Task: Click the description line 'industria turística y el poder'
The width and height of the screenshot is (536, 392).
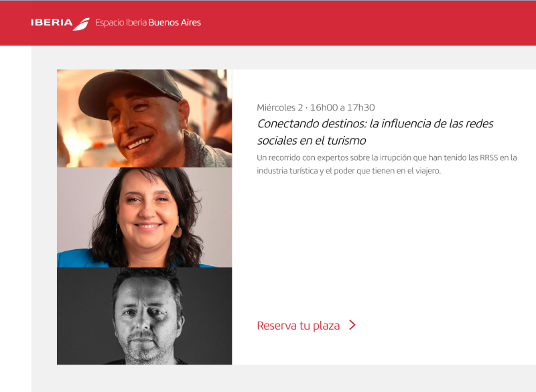Action: (x=348, y=171)
